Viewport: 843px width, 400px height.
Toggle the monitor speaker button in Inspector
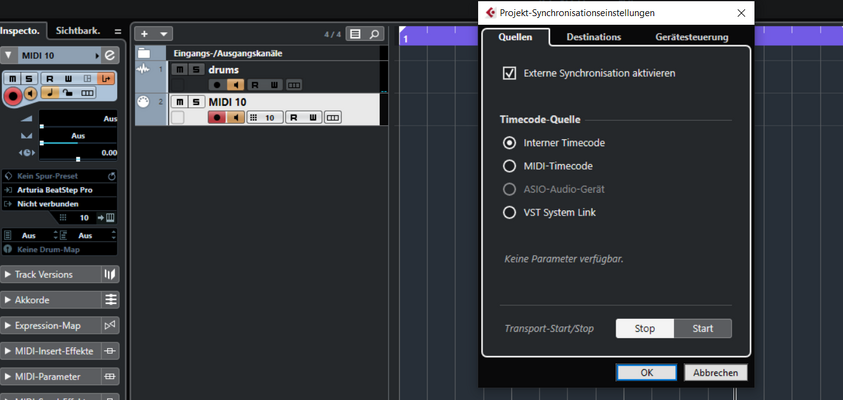(x=30, y=93)
